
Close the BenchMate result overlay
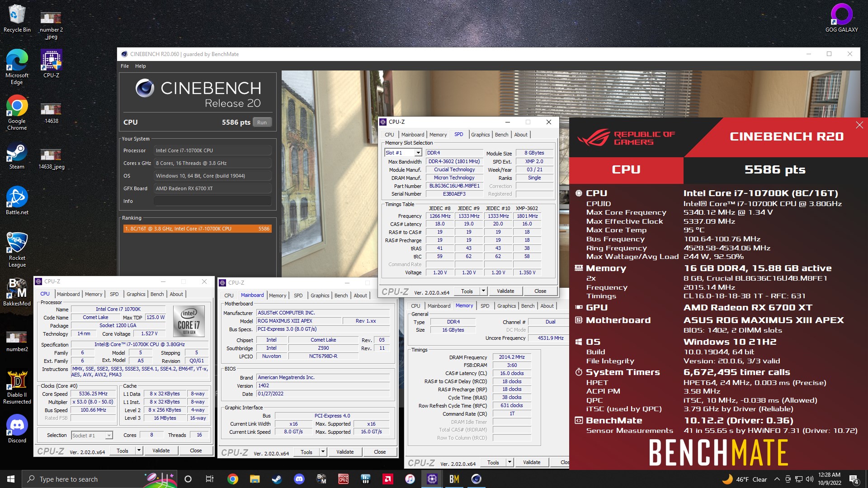click(x=859, y=125)
